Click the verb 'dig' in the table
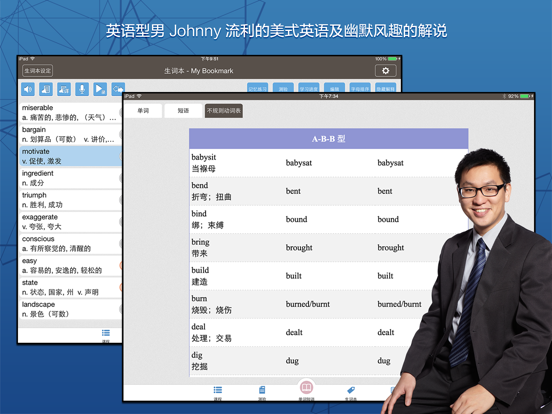 point(197,355)
